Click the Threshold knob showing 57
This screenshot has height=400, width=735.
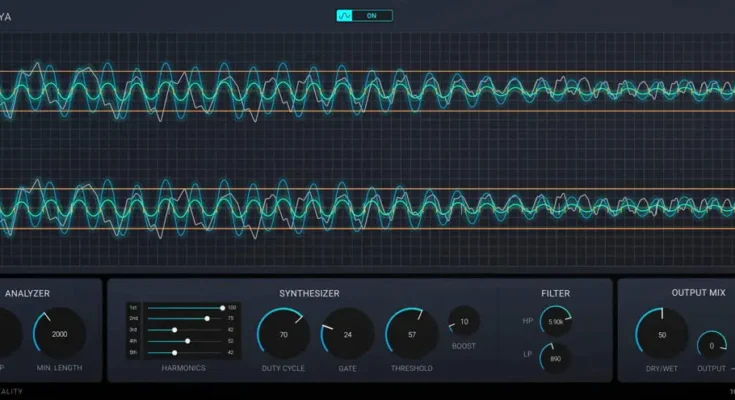(411, 334)
